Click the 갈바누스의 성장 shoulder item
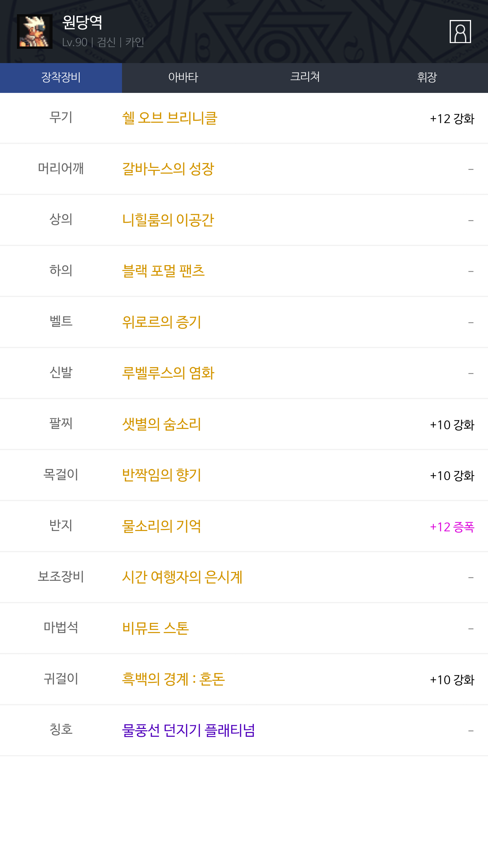This screenshot has width=488, height=868. tap(168, 169)
